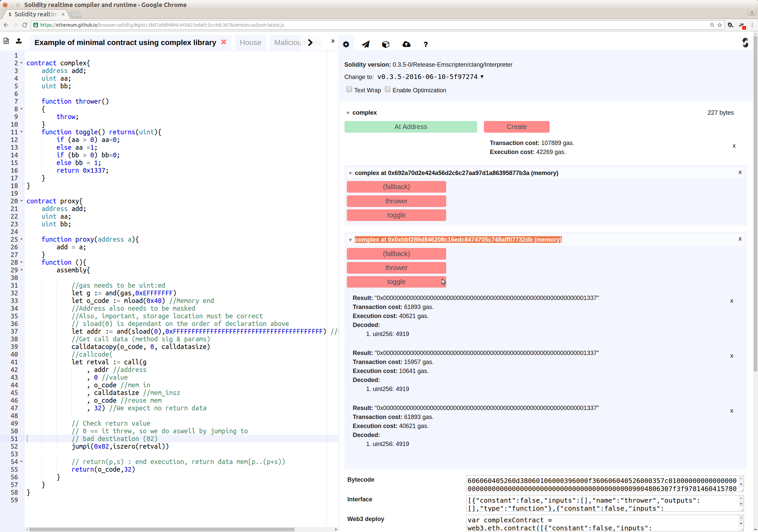
Task: Click the Solidity logo in the corner
Action: (745, 43)
